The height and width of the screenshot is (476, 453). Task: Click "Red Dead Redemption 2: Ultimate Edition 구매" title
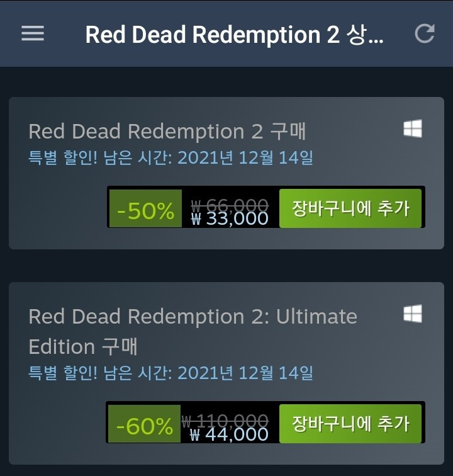point(193,331)
